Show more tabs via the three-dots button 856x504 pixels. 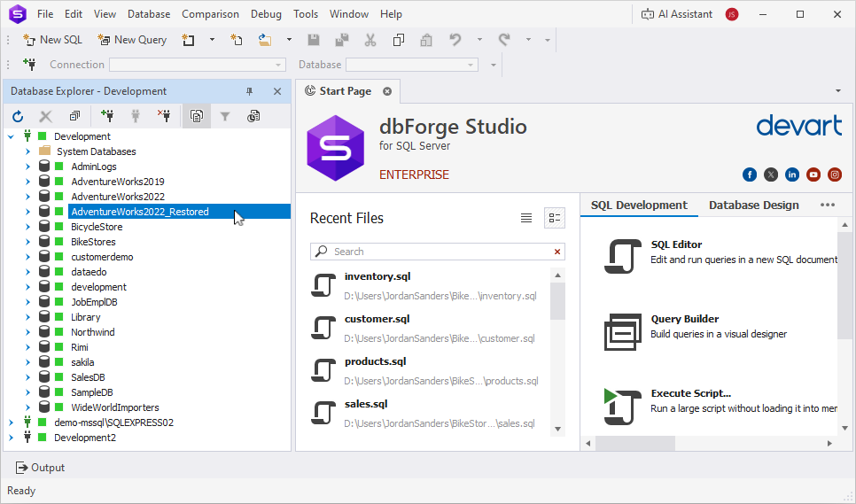coord(828,205)
